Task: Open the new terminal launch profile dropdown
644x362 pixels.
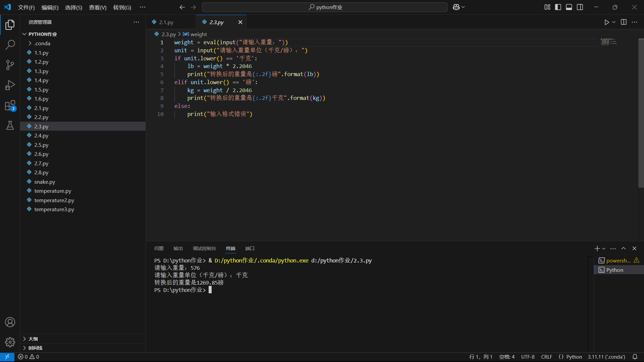Action: (604, 248)
